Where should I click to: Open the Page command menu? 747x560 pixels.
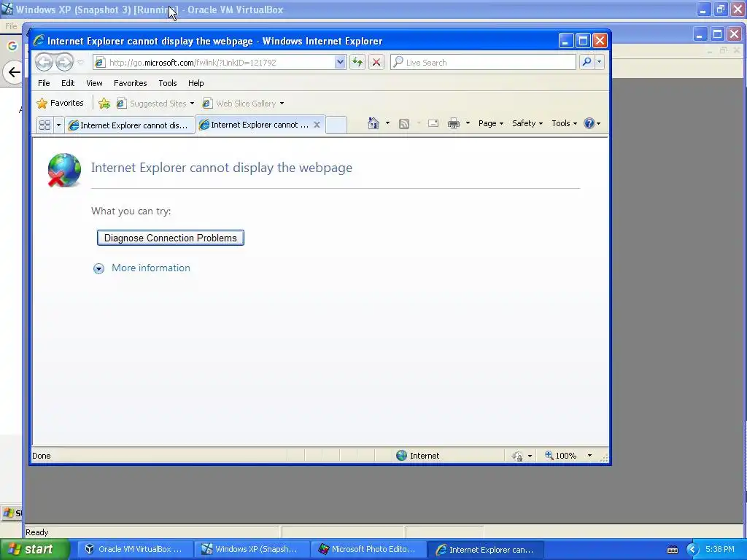[491, 123]
